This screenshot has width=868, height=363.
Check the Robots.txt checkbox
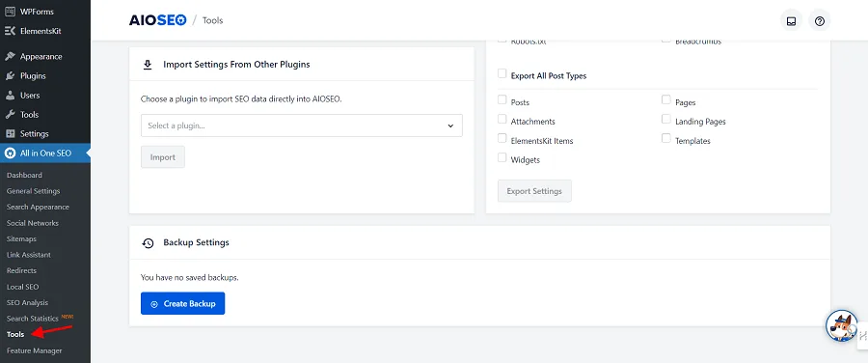(x=502, y=40)
